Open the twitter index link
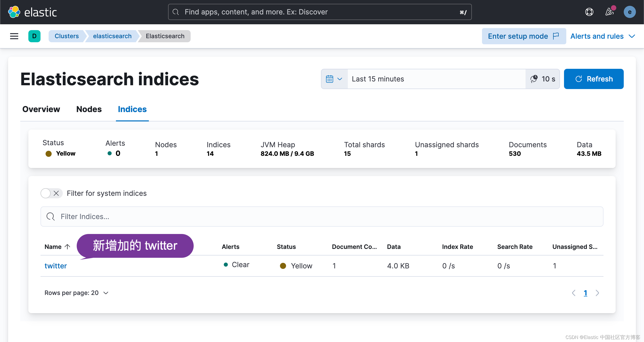 pos(55,266)
